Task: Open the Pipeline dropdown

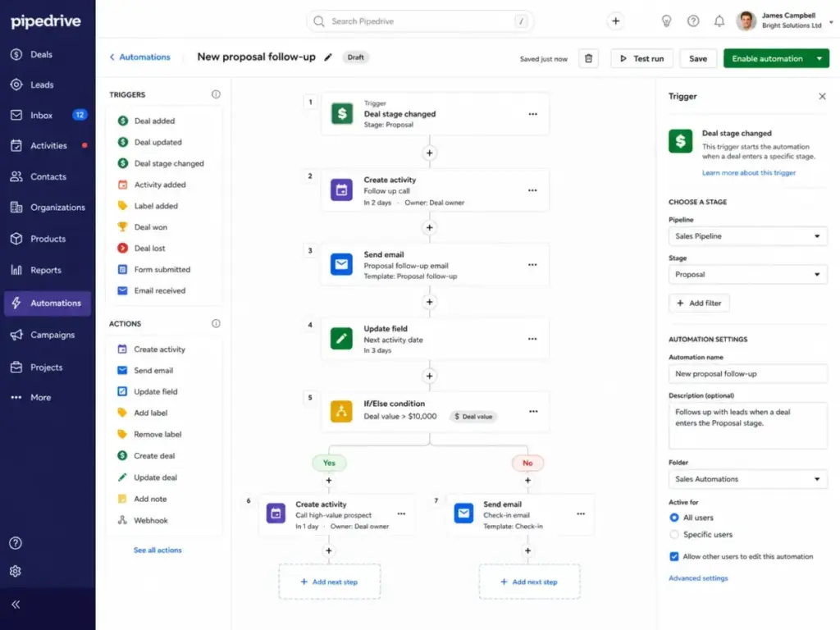Action: [x=747, y=236]
